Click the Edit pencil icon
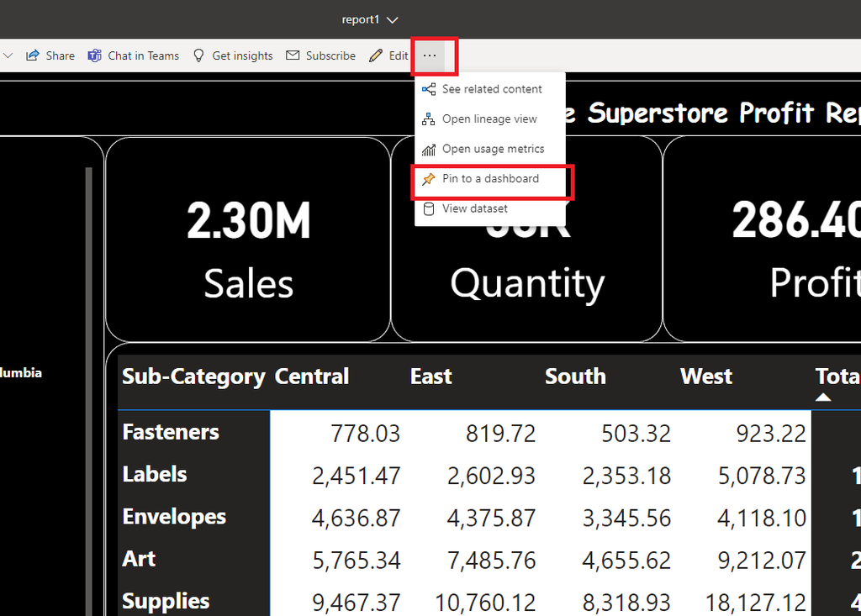 [x=376, y=55]
